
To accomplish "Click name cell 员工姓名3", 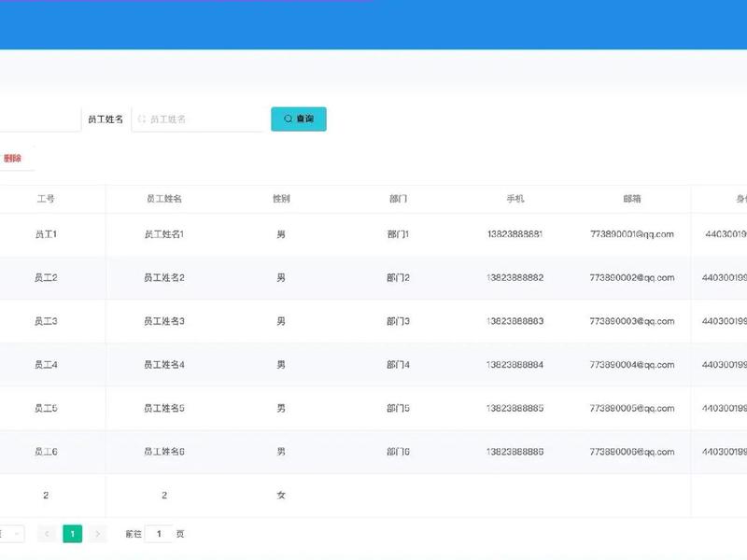I will point(164,321).
